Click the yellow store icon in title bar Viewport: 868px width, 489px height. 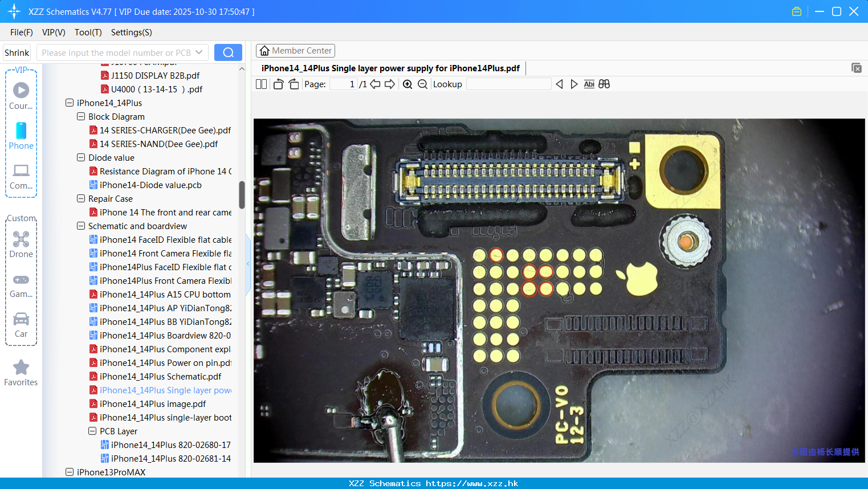(797, 11)
